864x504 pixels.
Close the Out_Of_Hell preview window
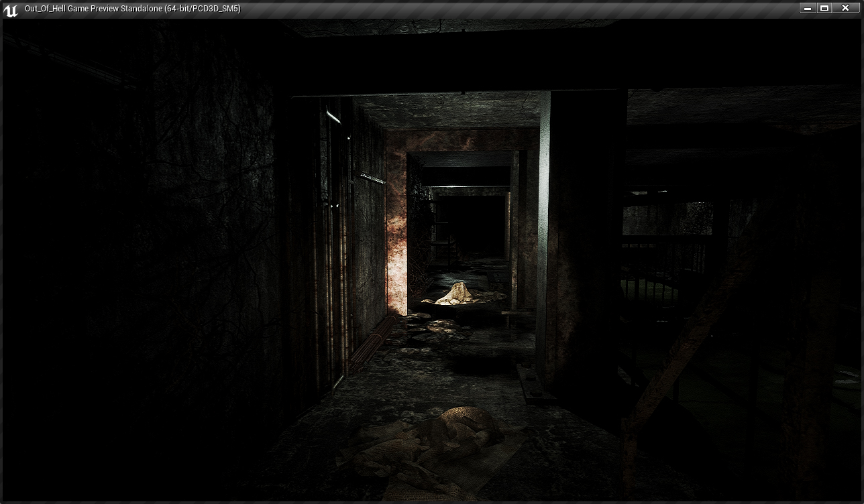[x=845, y=8]
